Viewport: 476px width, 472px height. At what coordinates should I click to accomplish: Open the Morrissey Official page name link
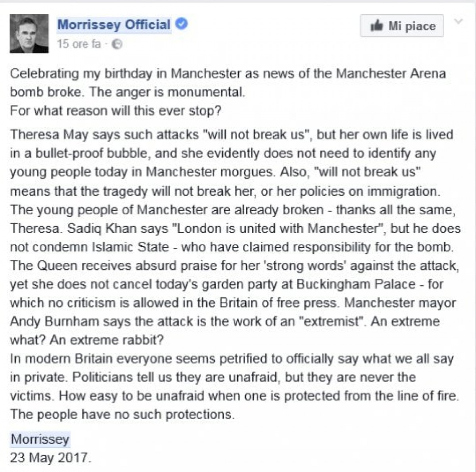(114, 25)
